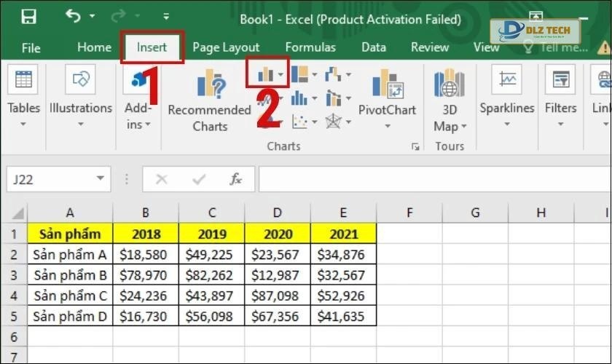Open the 3D Map tool
This screenshot has height=364, width=612.
[450, 100]
